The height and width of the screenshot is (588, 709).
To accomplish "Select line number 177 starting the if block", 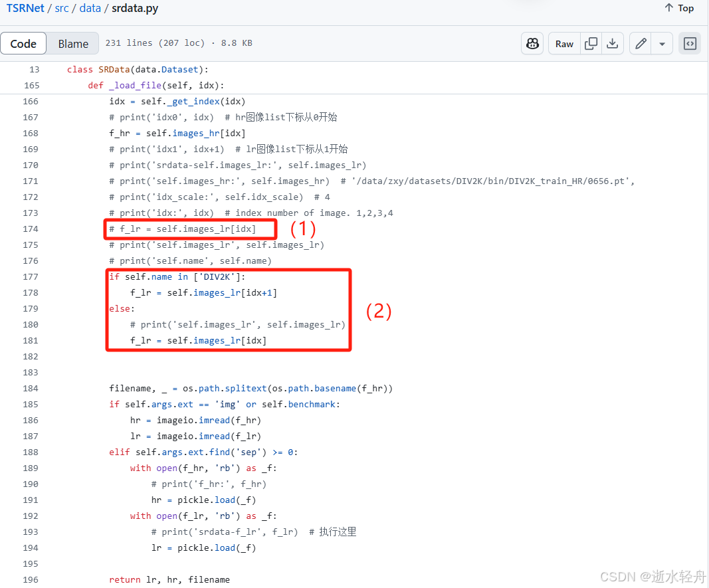I will coord(30,276).
